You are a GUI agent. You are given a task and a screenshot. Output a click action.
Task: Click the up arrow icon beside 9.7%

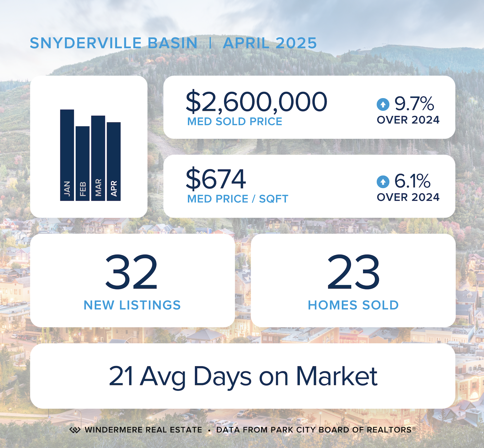pos(383,104)
